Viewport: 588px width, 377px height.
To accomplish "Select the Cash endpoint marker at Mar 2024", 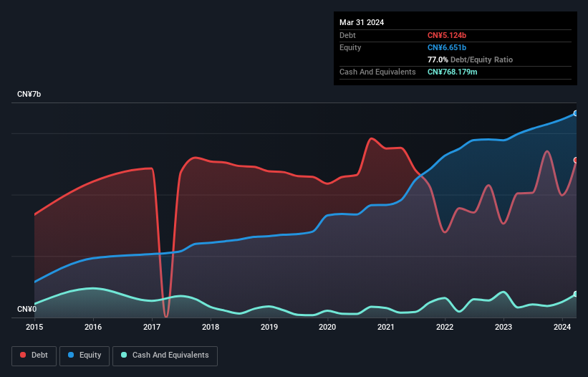I will tap(576, 294).
